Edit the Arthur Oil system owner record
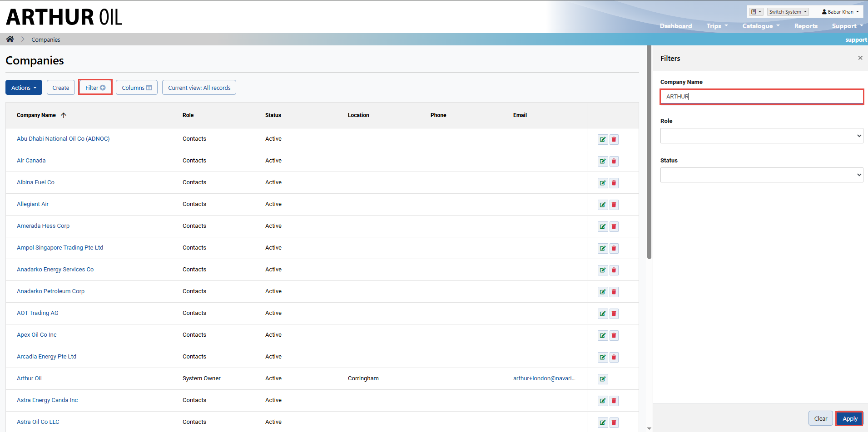This screenshot has width=868, height=432. point(603,379)
